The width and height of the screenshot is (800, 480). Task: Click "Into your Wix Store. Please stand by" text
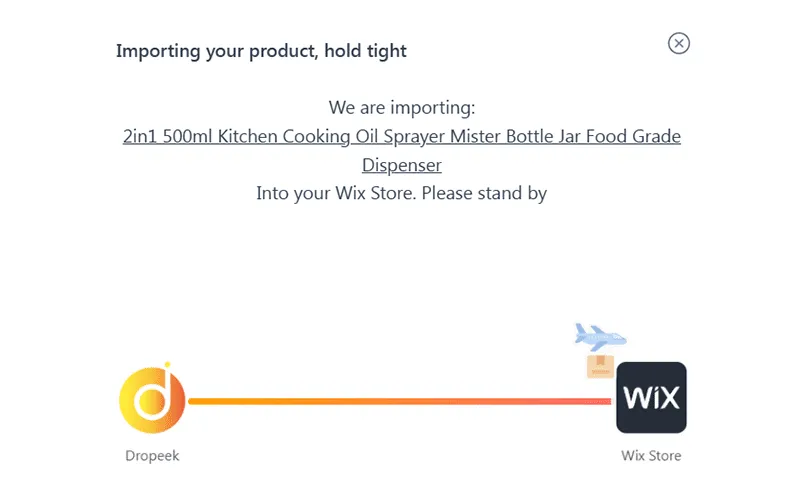[x=401, y=193]
